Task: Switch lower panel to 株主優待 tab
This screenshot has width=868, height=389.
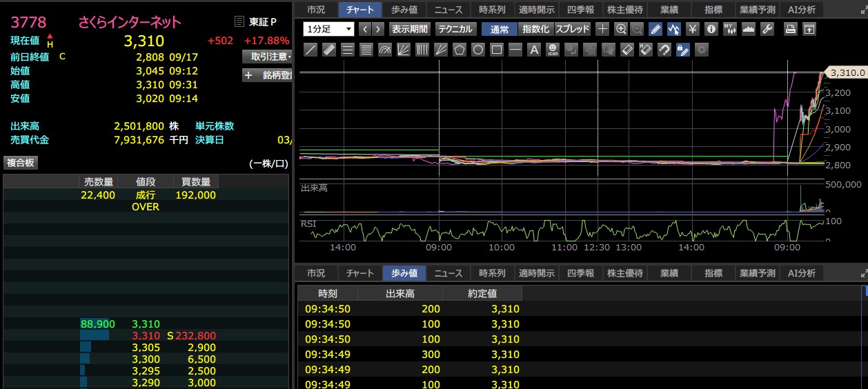Action: coord(624,273)
